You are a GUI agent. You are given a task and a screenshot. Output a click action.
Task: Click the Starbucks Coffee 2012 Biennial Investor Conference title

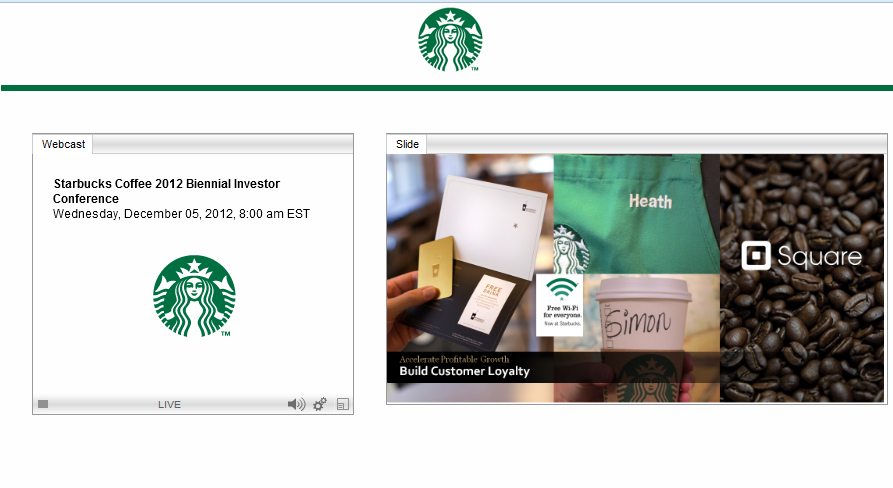pyautogui.click(x=166, y=191)
